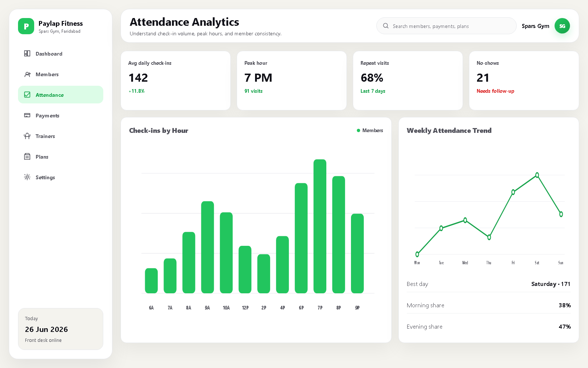The image size is (588, 368).
Task: Click the Dashboard grid icon
Action: point(27,53)
